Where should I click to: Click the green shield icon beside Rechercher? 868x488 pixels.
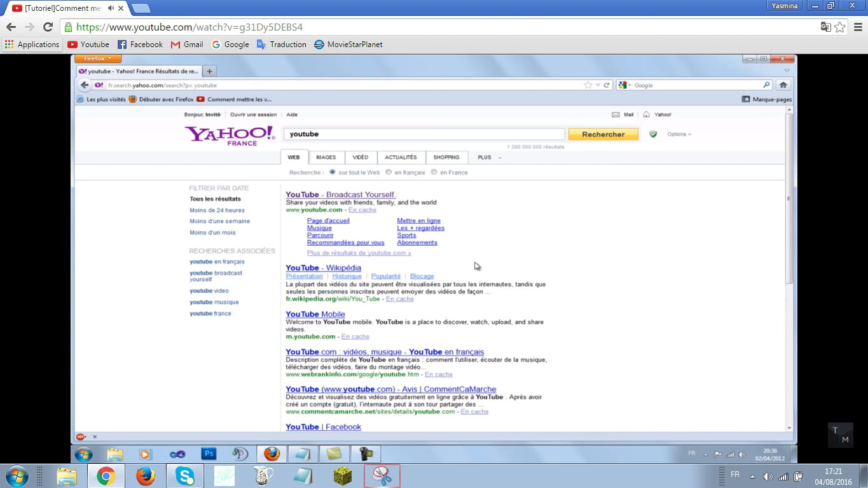tap(652, 134)
